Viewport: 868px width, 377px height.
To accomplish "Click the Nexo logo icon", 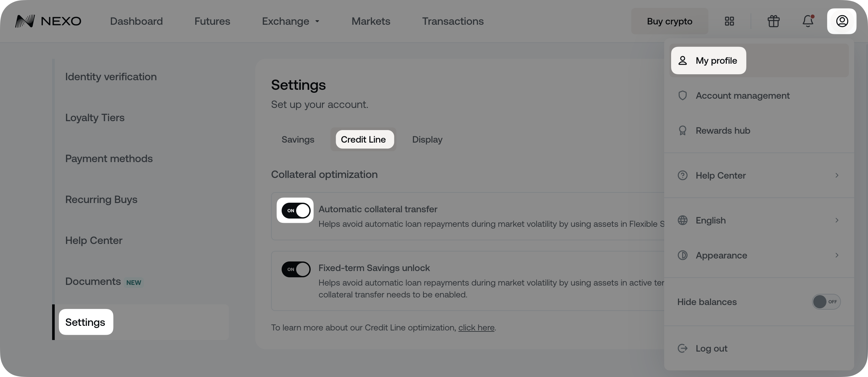I will [25, 21].
